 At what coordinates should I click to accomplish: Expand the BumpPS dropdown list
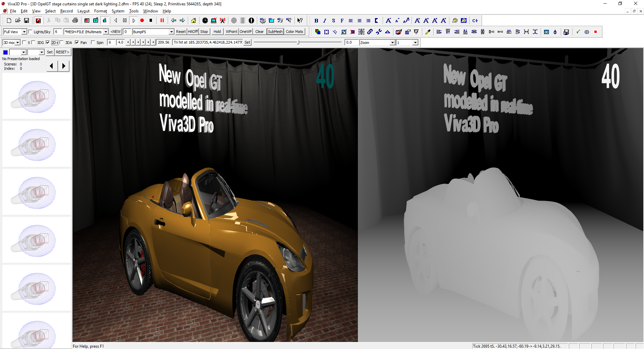point(171,32)
